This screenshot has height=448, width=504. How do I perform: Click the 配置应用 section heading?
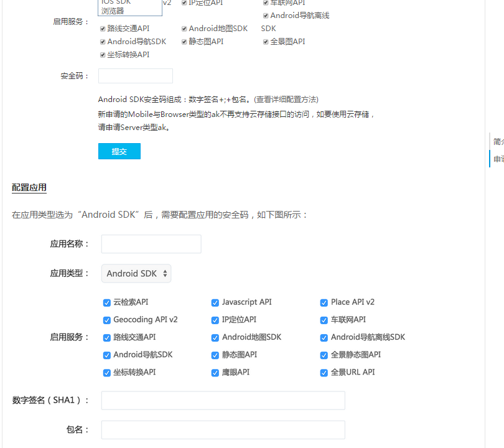[29, 188]
